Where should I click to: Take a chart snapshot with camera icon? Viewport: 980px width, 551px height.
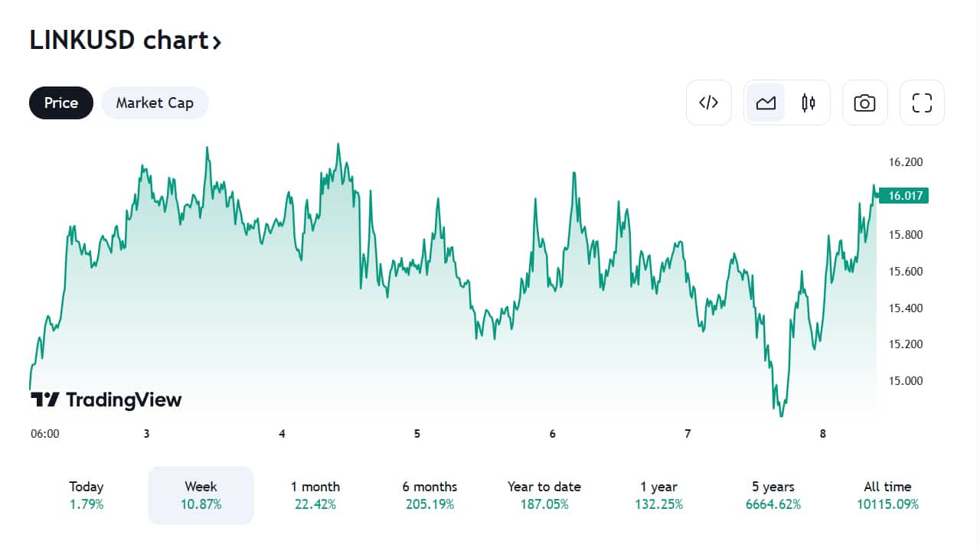pyautogui.click(x=864, y=103)
